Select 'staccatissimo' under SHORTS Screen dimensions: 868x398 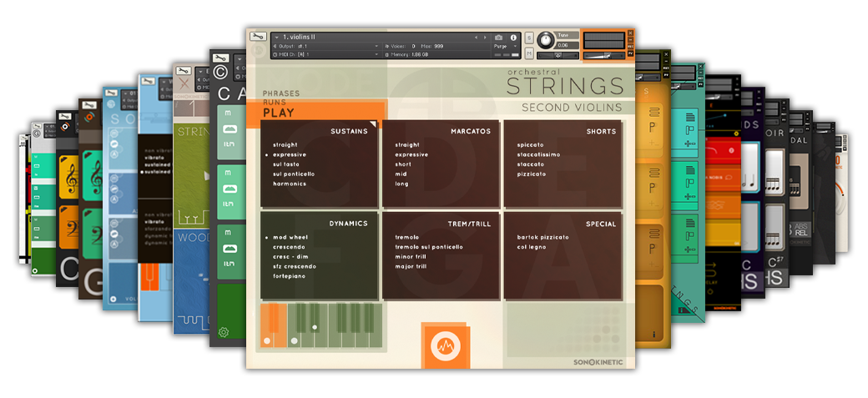pyautogui.click(x=538, y=155)
